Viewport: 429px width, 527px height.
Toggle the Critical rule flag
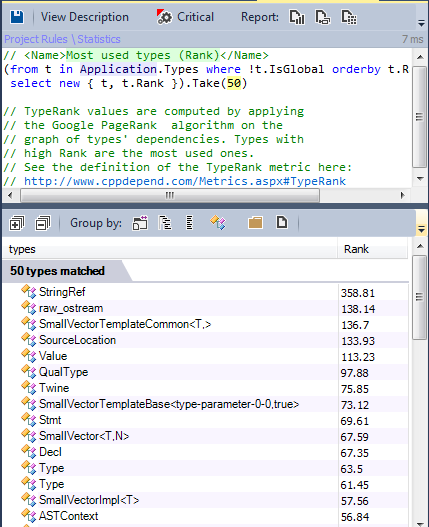(x=185, y=17)
